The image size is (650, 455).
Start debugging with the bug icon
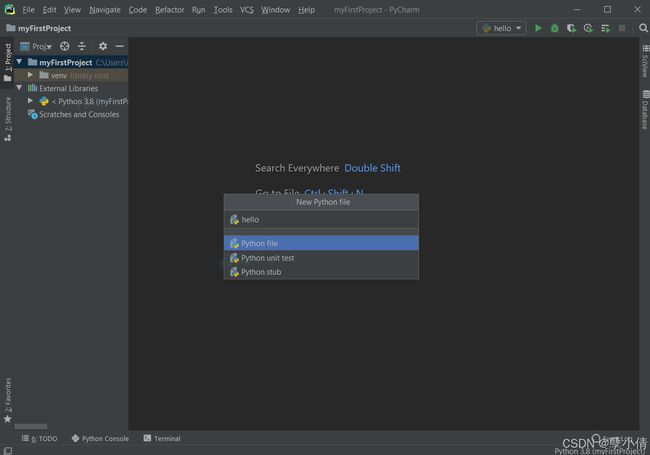pos(554,28)
